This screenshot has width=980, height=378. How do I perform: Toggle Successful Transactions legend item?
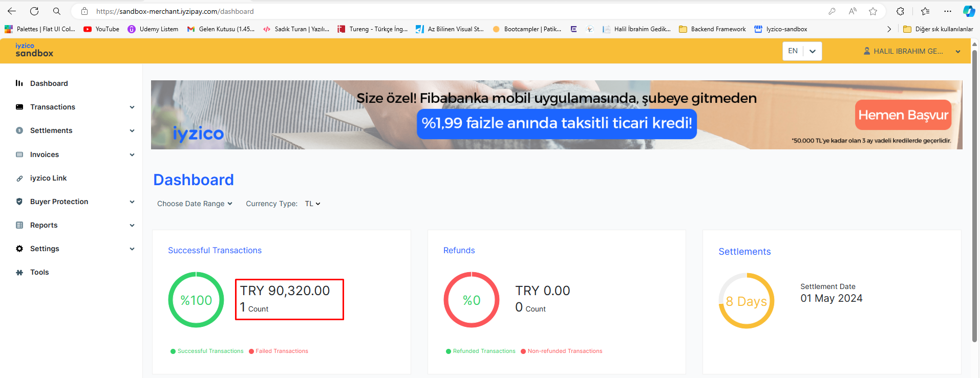pyautogui.click(x=207, y=351)
